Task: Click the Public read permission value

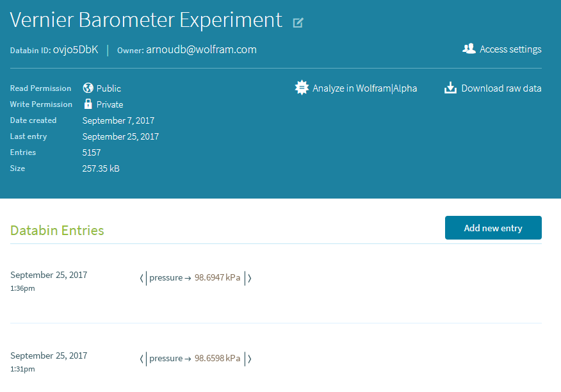Action: pos(109,88)
